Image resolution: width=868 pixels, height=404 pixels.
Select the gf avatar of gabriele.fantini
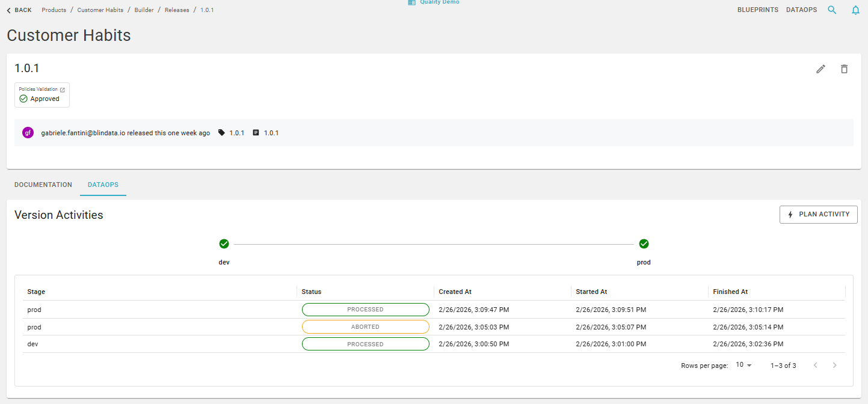[28, 132]
